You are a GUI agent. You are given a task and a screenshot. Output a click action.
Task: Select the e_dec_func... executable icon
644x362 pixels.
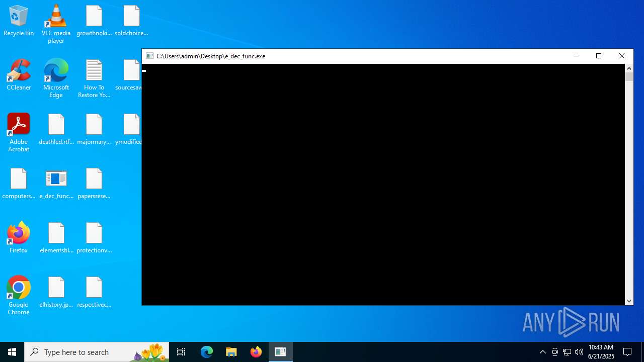[x=56, y=184]
